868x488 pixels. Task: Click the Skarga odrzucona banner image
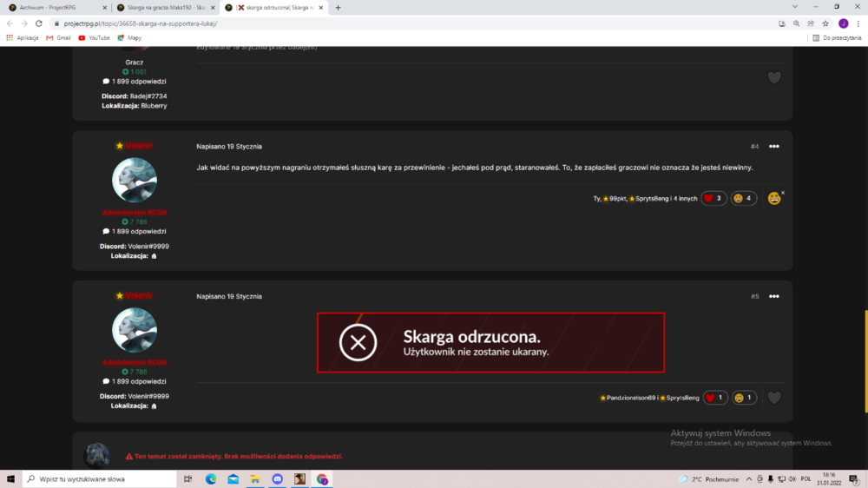(x=490, y=342)
